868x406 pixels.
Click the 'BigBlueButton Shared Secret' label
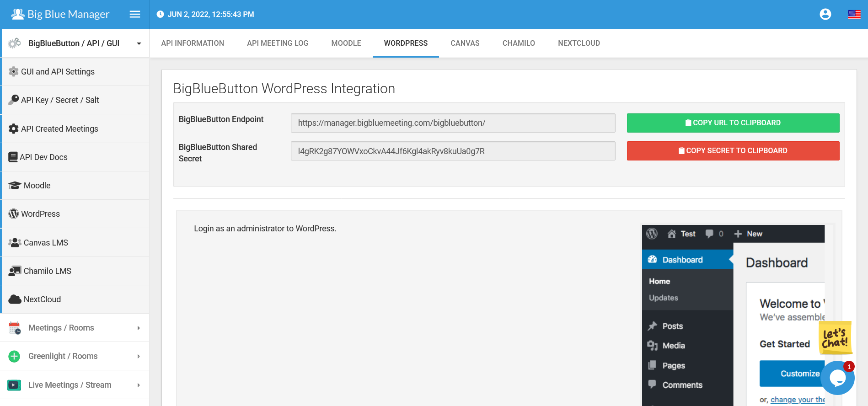(x=218, y=153)
